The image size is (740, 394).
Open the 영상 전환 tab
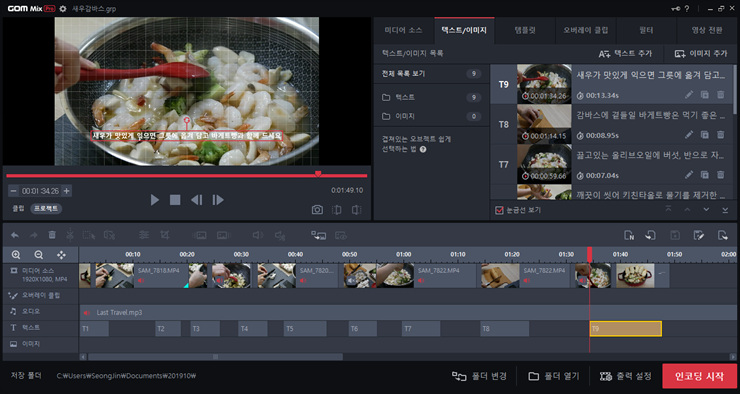click(707, 30)
